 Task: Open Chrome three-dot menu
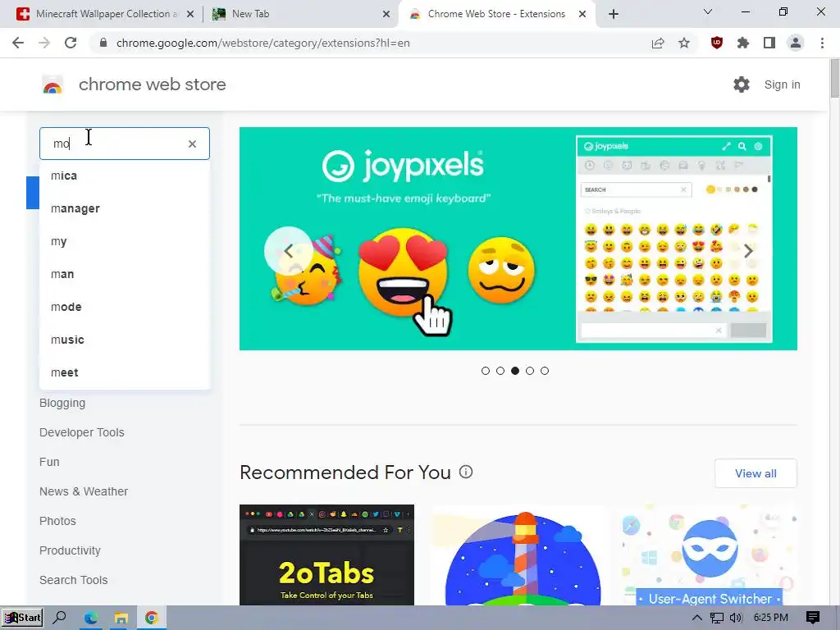point(822,43)
